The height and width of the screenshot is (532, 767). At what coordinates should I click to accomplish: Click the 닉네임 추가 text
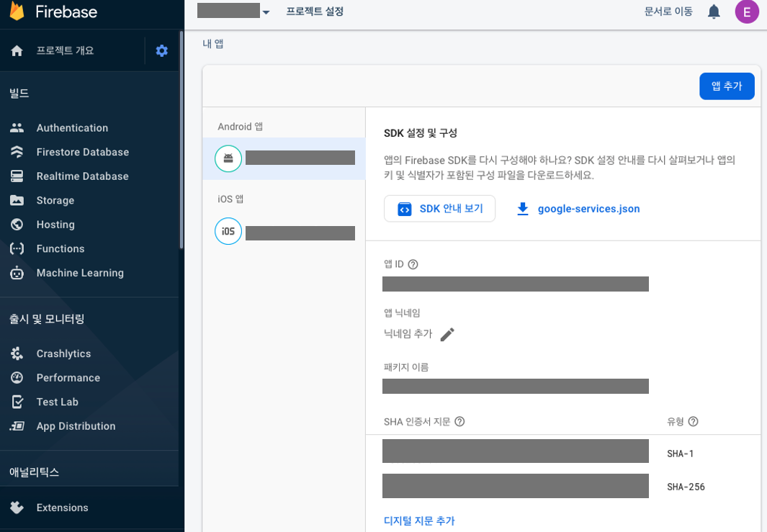pos(408,334)
